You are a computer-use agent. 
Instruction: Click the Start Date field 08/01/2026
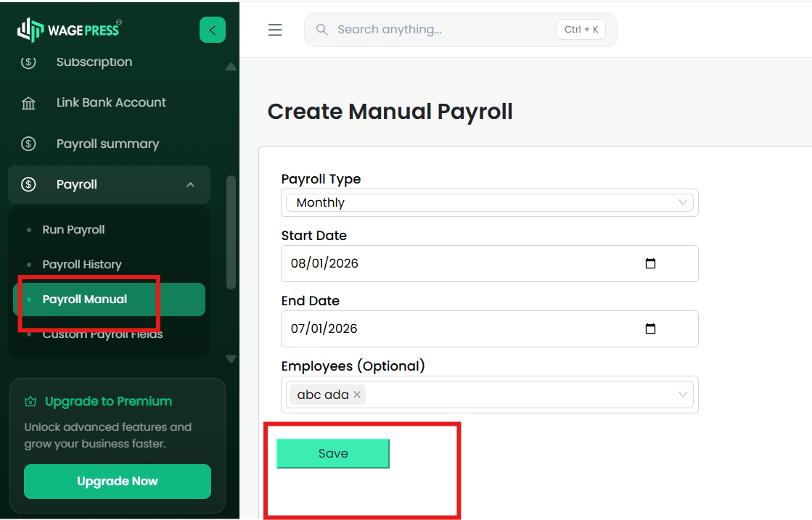pyautogui.click(x=489, y=264)
